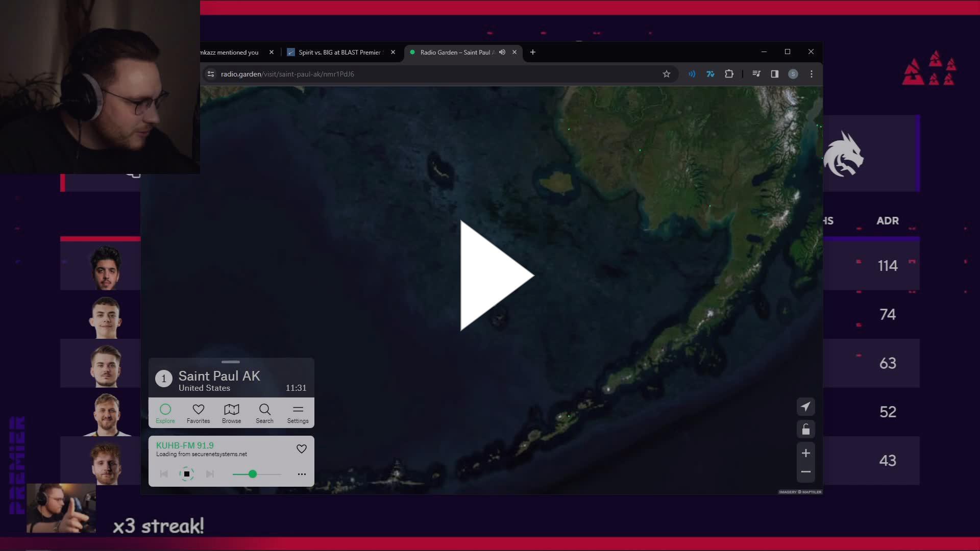Screen dimensions: 980x551
Task: Open the browser profile avatar
Action: [793, 74]
